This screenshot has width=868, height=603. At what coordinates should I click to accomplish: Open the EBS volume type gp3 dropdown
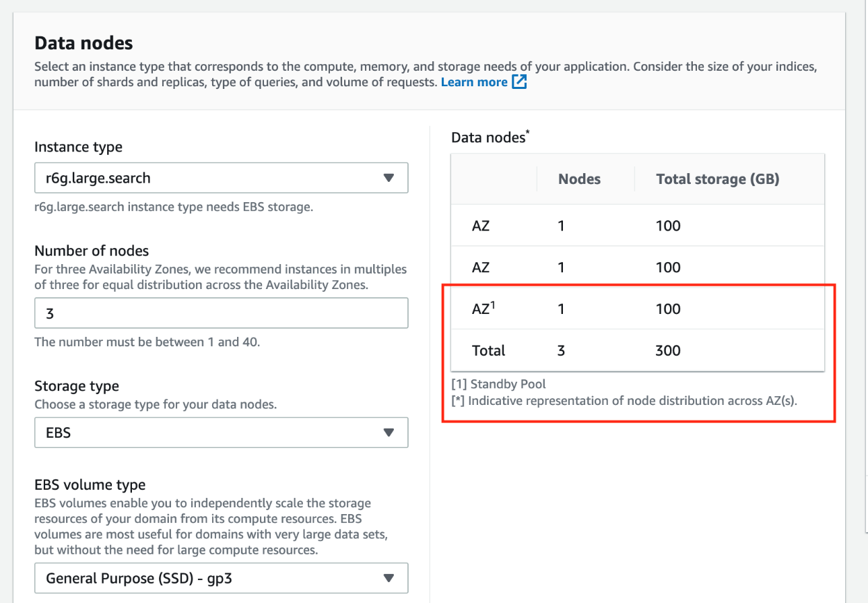[x=221, y=578]
